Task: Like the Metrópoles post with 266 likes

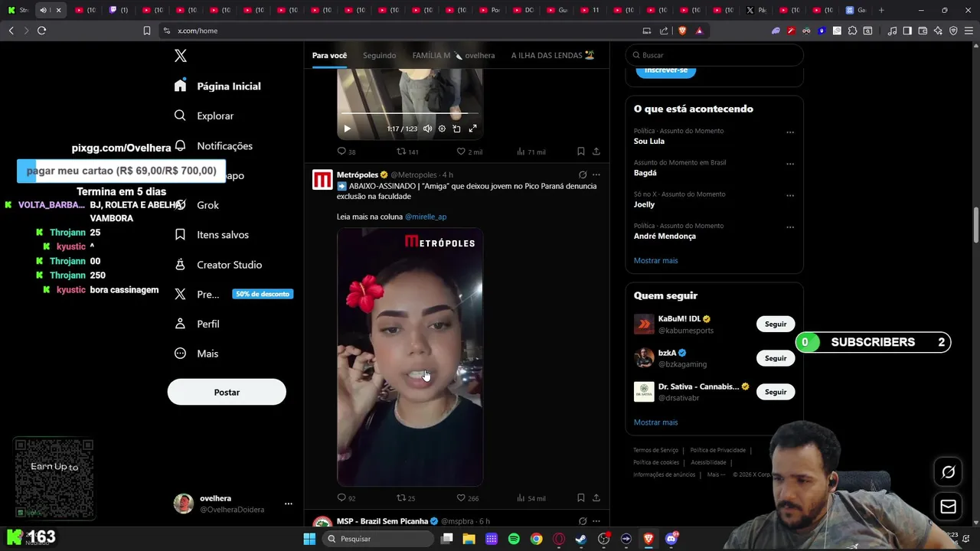Action: point(468,498)
